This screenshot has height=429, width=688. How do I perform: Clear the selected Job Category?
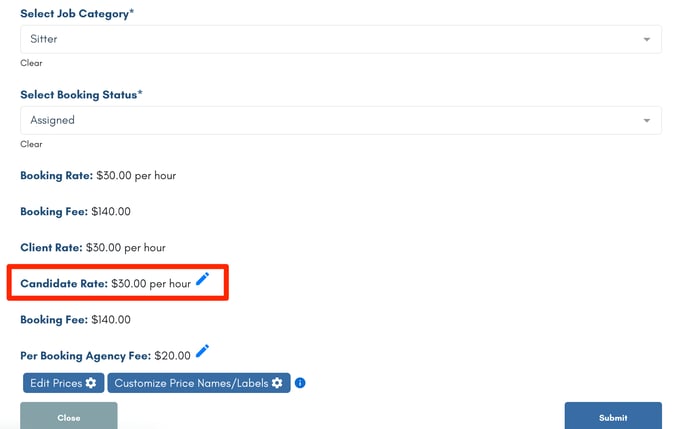coord(31,63)
